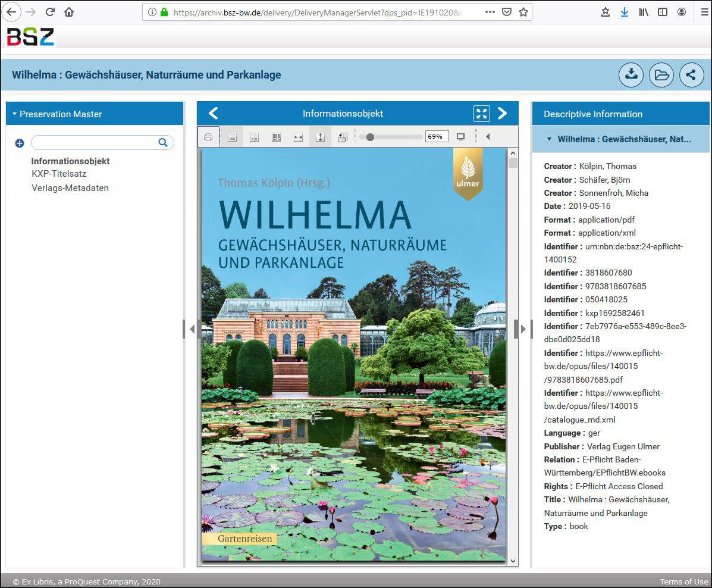The height and width of the screenshot is (588, 712).
Task: Open Firefox account icon
Action: click(x=682, y=12)
